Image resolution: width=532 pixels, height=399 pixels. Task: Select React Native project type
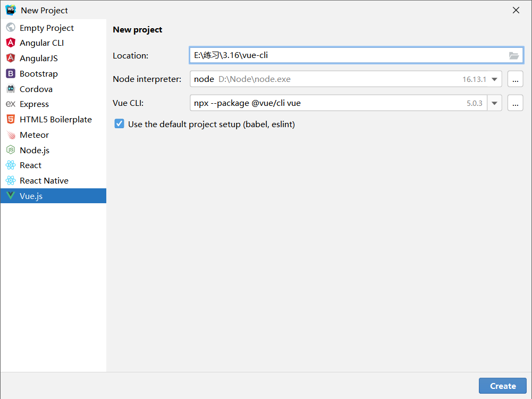pyautogui.click(x=44, y=181)
